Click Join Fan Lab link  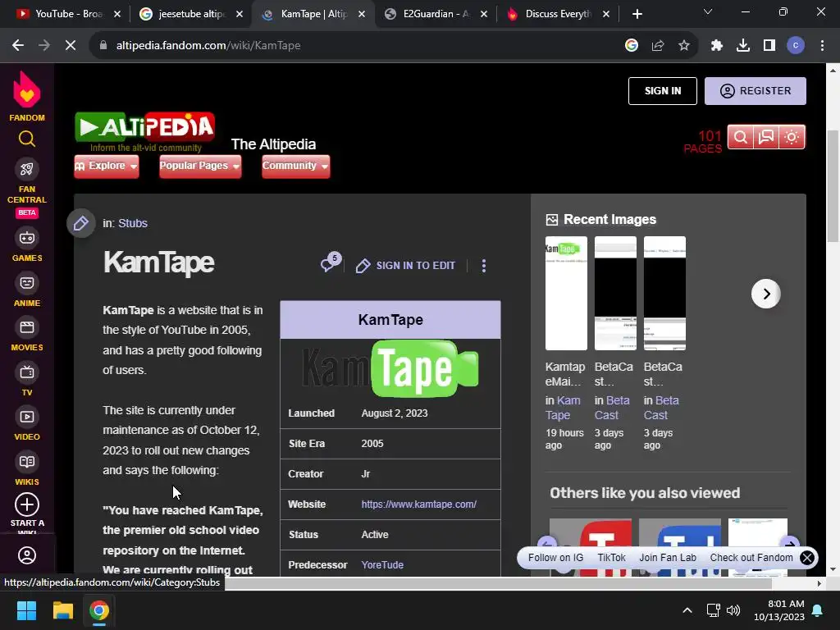coord(668,558)
